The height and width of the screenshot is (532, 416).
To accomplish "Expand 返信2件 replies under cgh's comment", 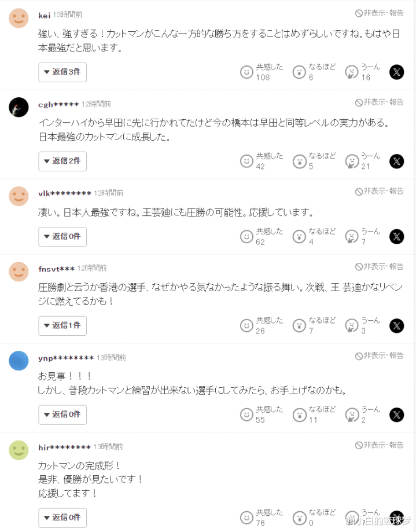I will (x=62, y=161).
